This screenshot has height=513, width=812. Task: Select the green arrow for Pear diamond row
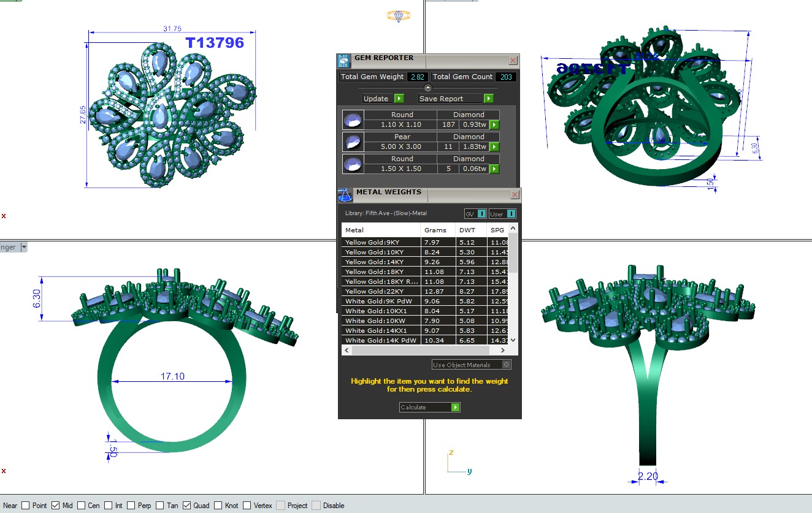point(494,147)
